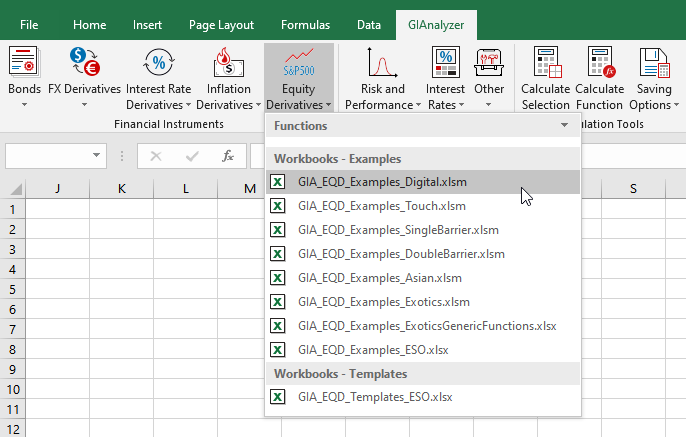Switch to the Formulas tab

click(305, 25)
